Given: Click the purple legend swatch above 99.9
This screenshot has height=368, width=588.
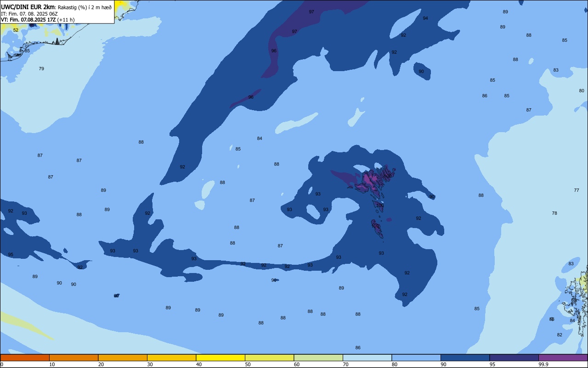Looking at the screenshot, I should coord(563,357).
